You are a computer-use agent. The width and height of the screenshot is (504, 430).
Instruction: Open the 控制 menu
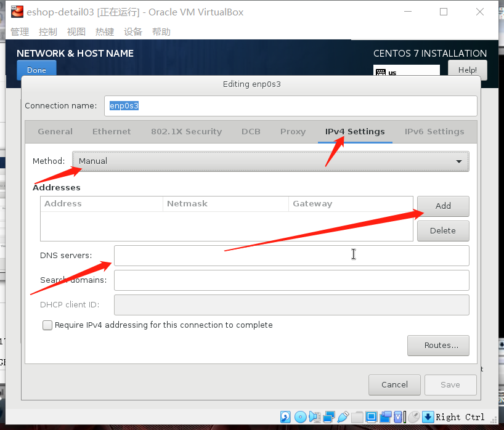(x=48, y=31)
